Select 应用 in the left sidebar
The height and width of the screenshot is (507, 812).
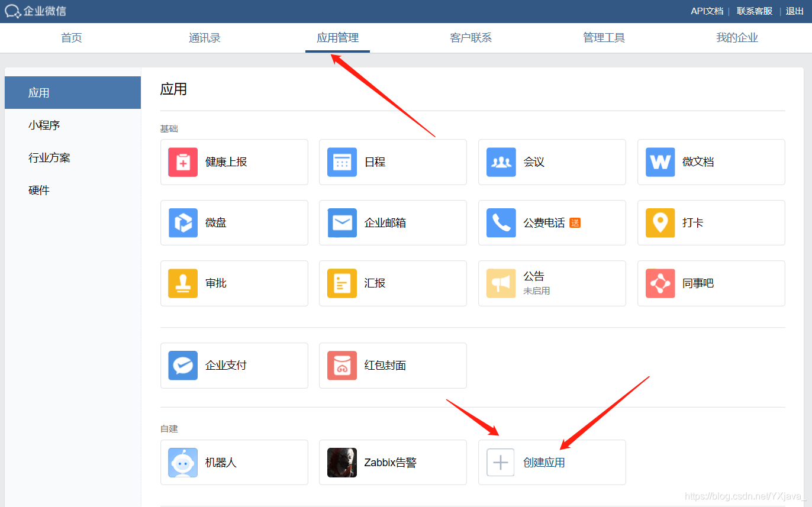(x=73, y=93)
